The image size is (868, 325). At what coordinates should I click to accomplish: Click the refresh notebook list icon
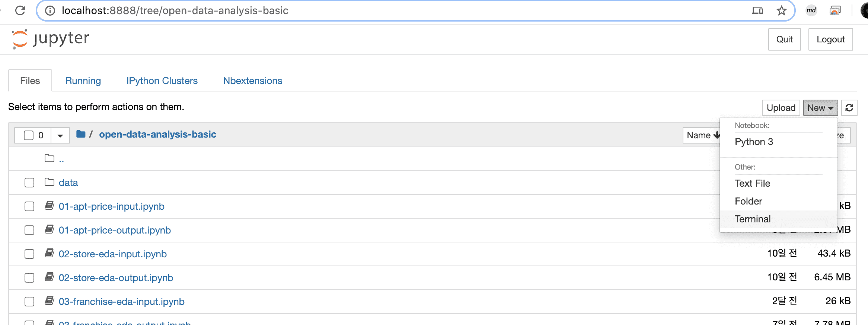[x=849, y=108]
